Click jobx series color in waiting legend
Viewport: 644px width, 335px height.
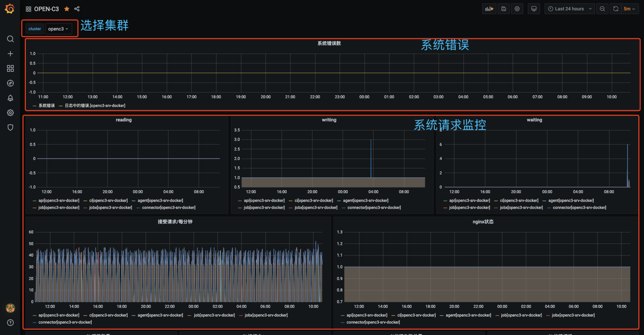click(496, 208)
